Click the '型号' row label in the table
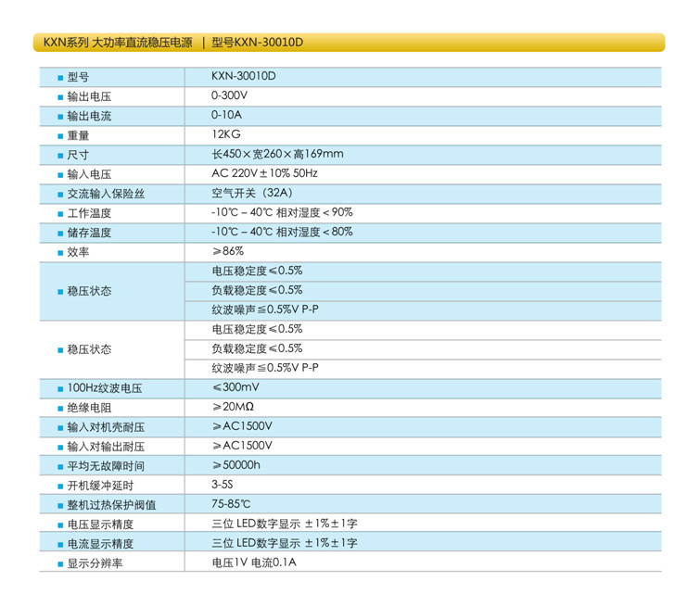Image resolution: width=700 pixels, height=594 pixels. pos(78,77)
